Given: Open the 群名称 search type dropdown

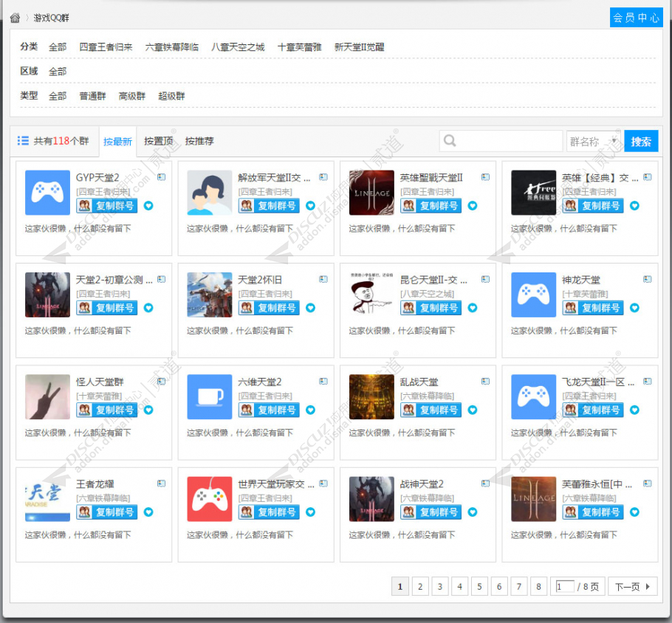Looking at the screenshot, I should pos(594,142).
